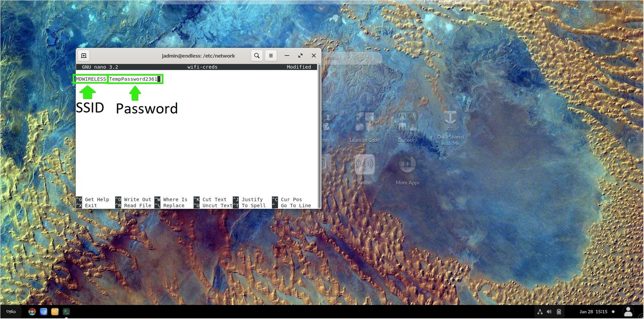Open the terminal hamburger menu
The image size is (644, 319).
pos(271,56)
